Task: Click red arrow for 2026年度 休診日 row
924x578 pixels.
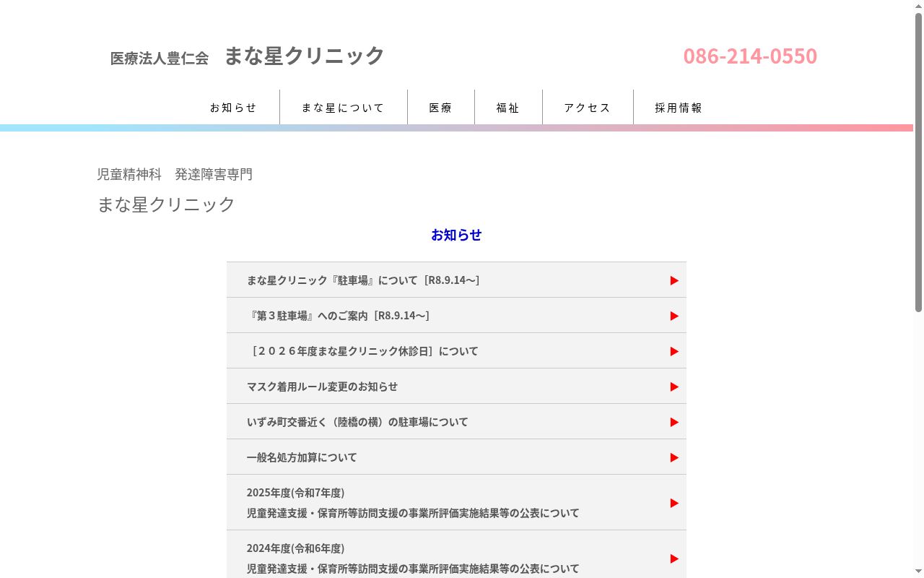Action: pos(674,351)
